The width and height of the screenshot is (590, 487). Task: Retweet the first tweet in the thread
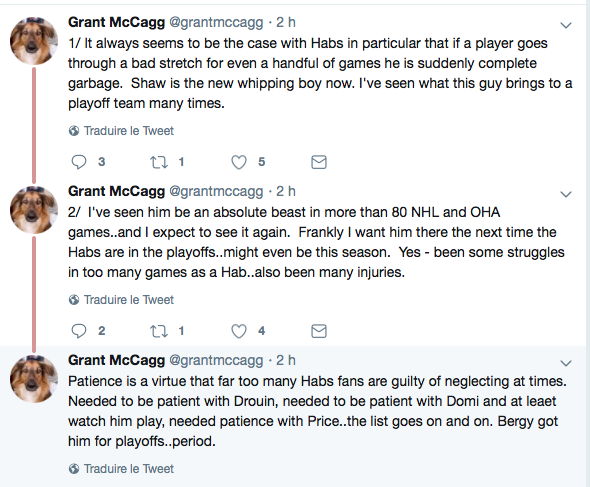point(159,162)
